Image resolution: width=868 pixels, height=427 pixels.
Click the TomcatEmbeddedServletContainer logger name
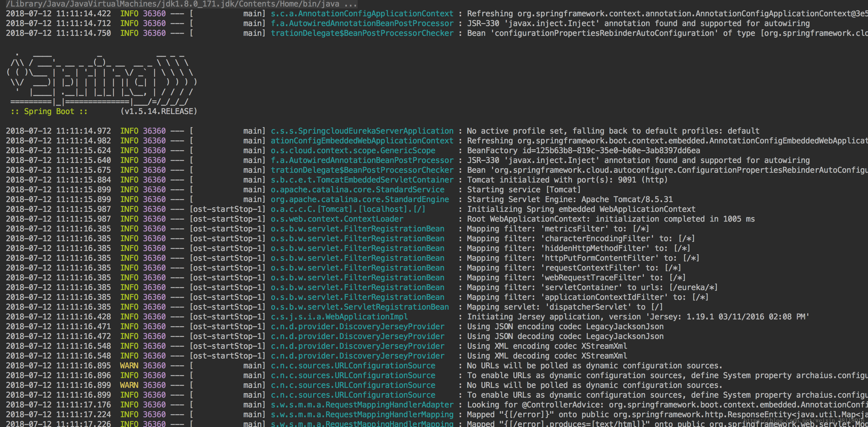tap(362, 180)
